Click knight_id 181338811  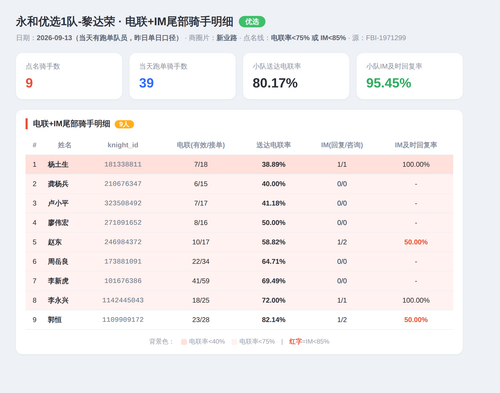pyautogui.click(x=123, y=164)
